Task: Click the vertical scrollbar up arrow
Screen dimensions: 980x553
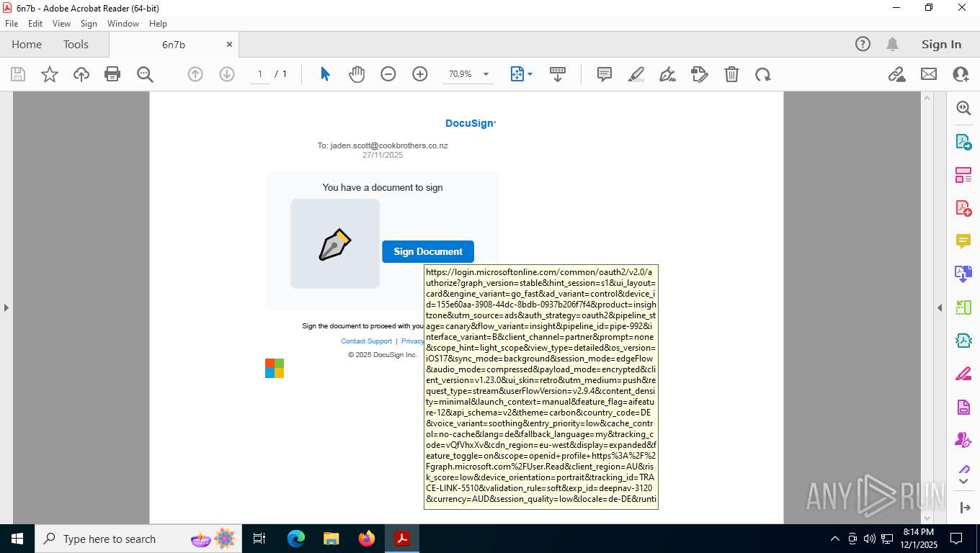Action: [x=927, y=98]
